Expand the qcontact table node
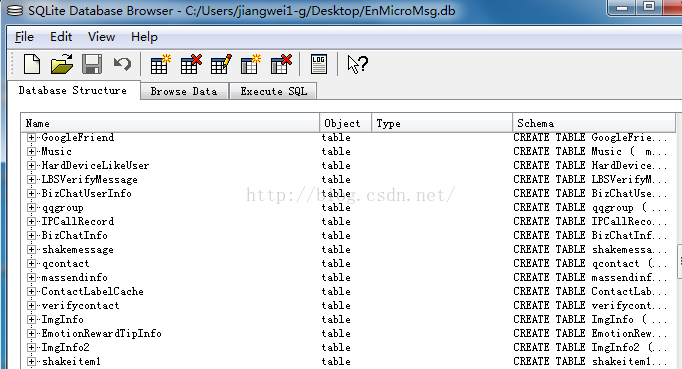 (31, 263)
